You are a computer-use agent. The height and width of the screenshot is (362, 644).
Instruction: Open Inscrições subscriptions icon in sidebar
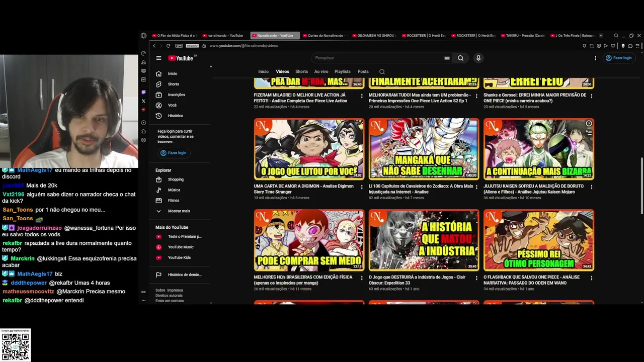click(158, 95)
